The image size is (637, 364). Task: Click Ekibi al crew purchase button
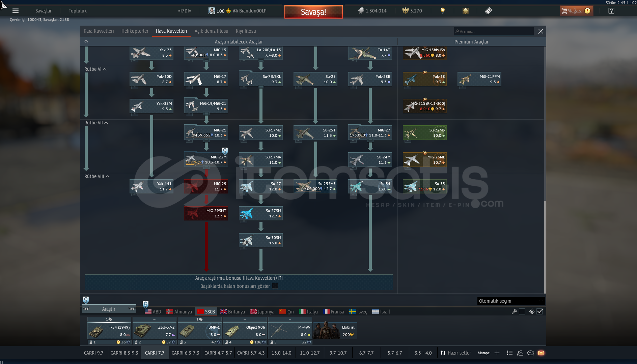point(335,331)
